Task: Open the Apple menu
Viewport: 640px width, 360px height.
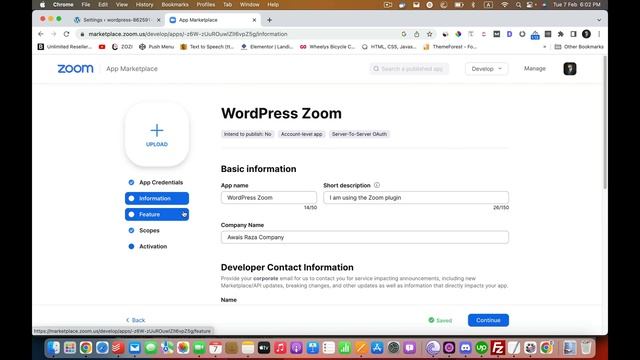Action: coord(42,4)
